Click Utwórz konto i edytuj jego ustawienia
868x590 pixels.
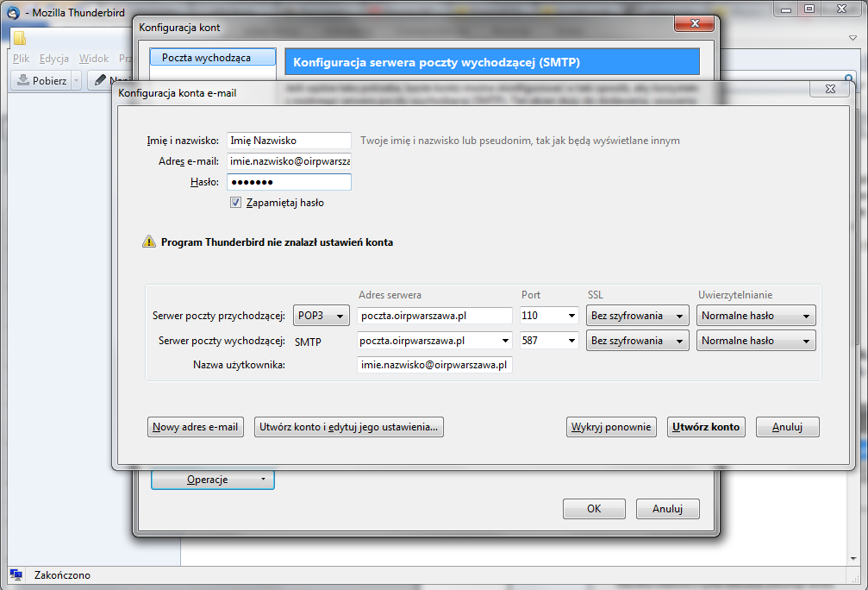tap(349, 427)
